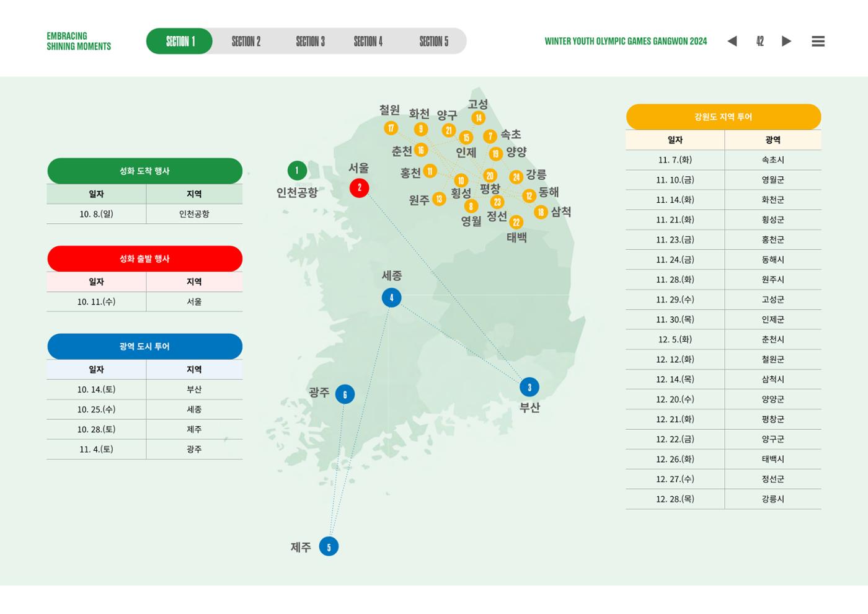
Task: Click the 인천공항 table cell
Action: click(194, 214)
